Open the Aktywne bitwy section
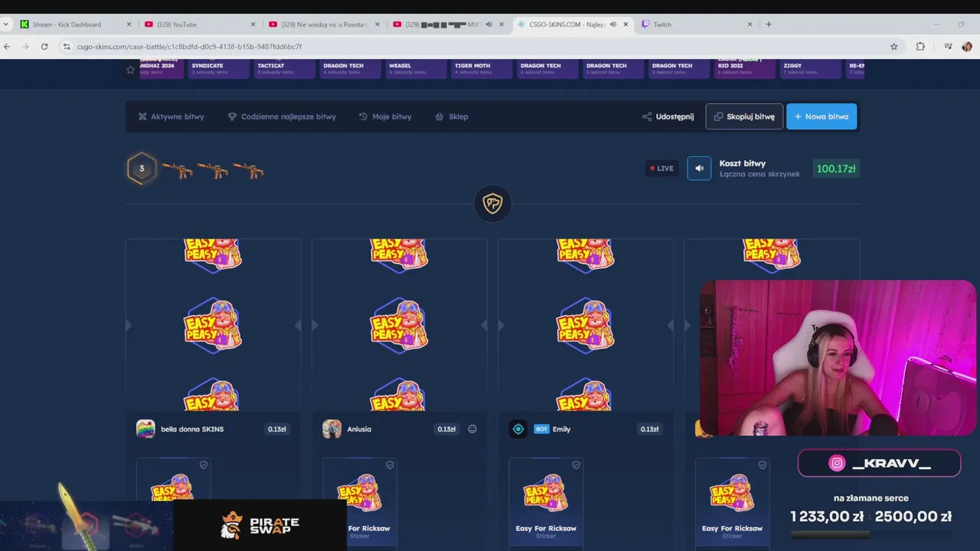Screen dimensions: 980x551 [x=171, y=116]
